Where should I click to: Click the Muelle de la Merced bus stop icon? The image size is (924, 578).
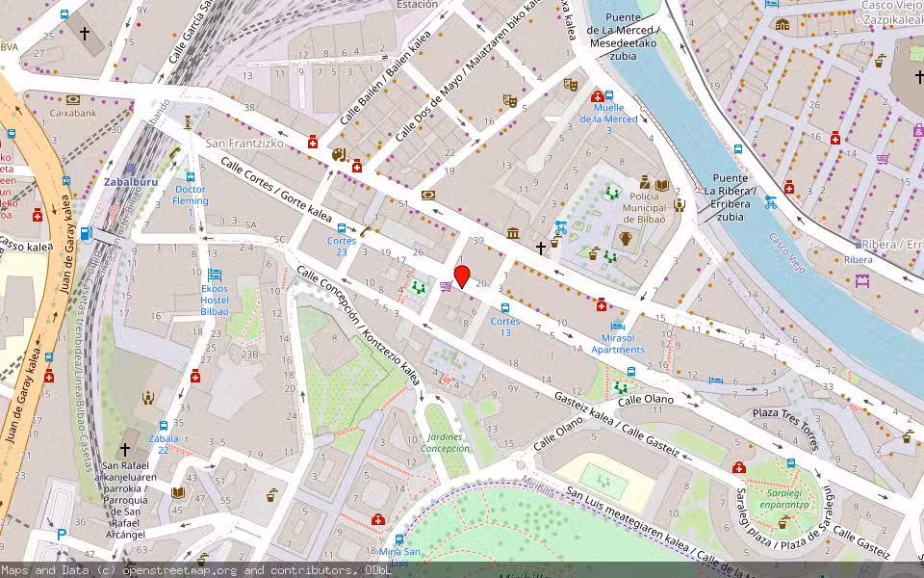pyautogui.click(x=608, y=95)
